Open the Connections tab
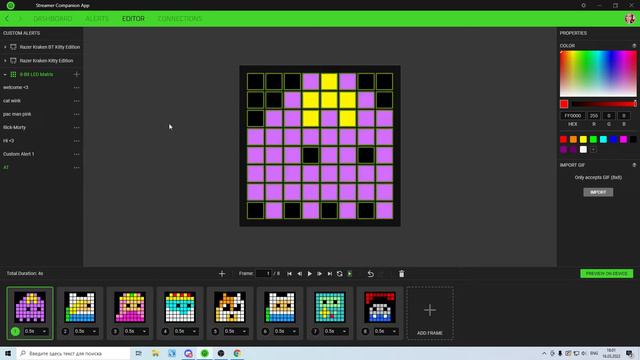The width and height of the screenshot is (640, 360). click(x=180, y=19)
